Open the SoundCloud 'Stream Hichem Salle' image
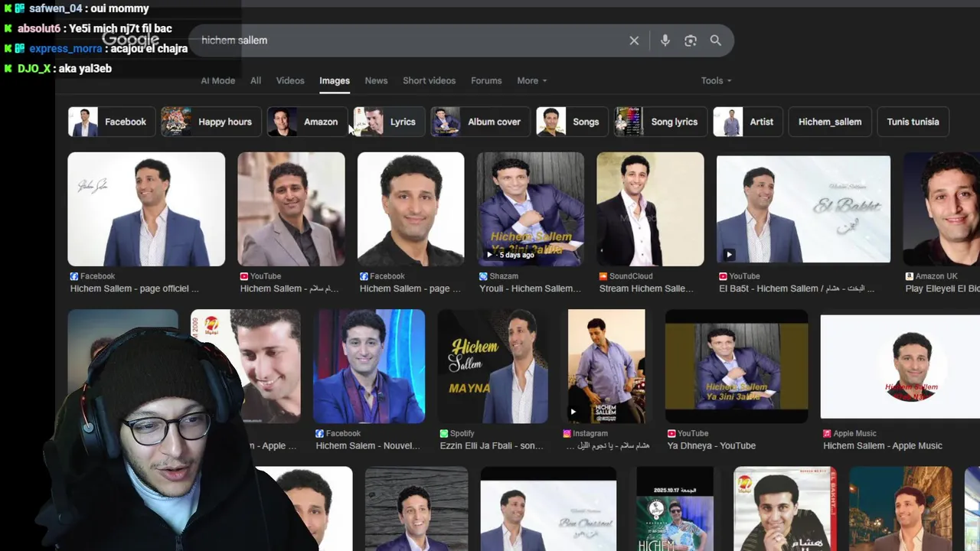Screen dimensions: 980x551 [650, 209]
